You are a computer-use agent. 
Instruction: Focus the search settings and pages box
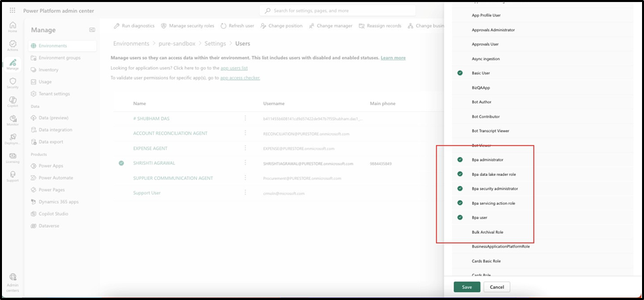(x=339, y=11)
